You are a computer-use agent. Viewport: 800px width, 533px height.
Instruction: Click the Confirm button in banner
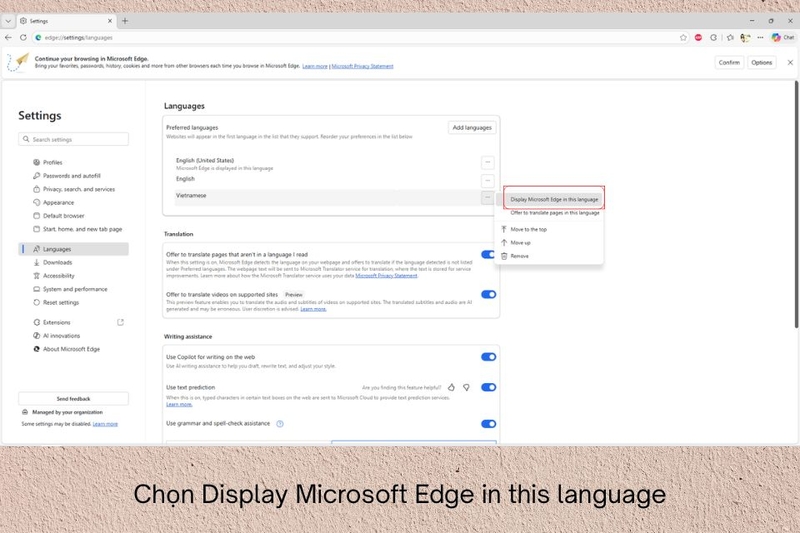(x=729, y=62)
